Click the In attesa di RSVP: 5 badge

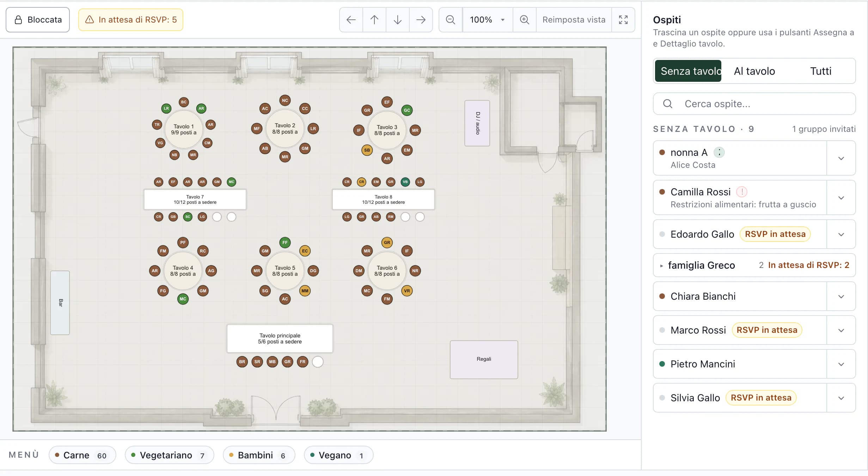(131, 20)
